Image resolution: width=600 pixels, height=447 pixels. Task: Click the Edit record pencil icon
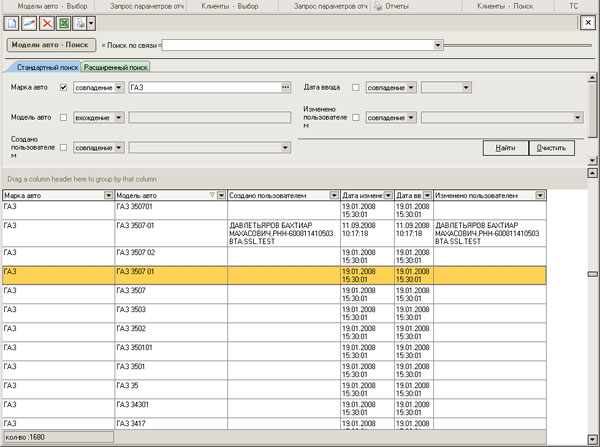click(28, 22)
